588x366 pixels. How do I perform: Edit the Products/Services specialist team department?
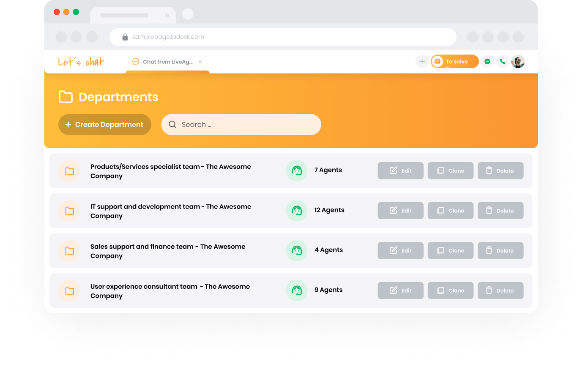pos(400,171)
